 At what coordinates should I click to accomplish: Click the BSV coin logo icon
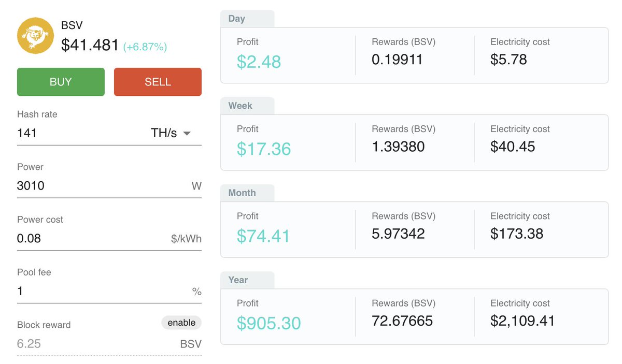[36, 36]
